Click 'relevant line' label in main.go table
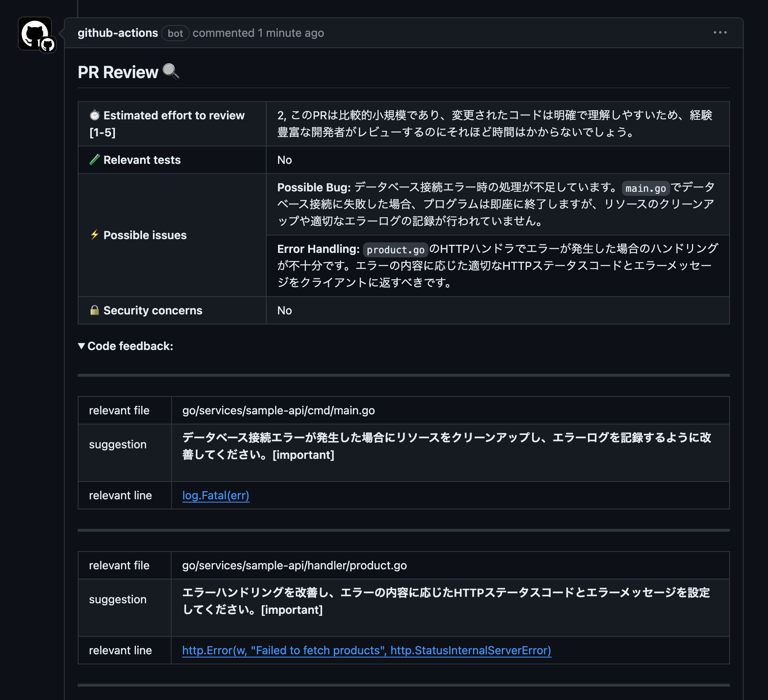 [x=120, y=495]
